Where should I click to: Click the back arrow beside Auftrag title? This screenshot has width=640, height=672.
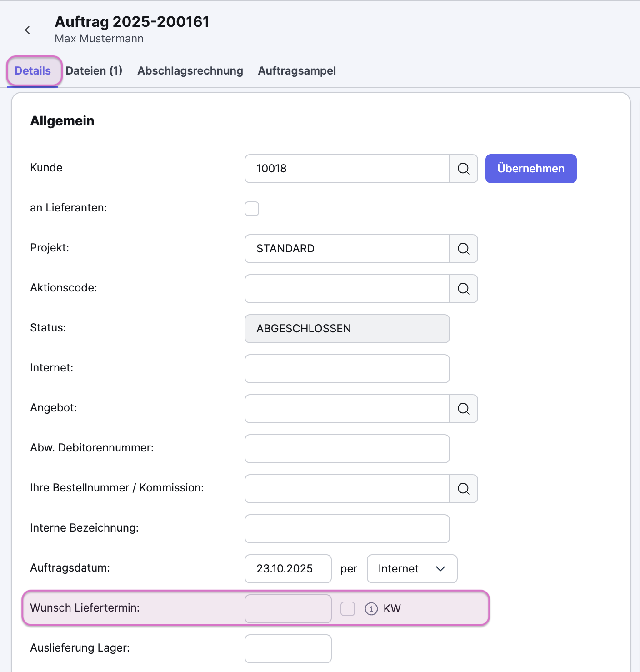[28, 30]
